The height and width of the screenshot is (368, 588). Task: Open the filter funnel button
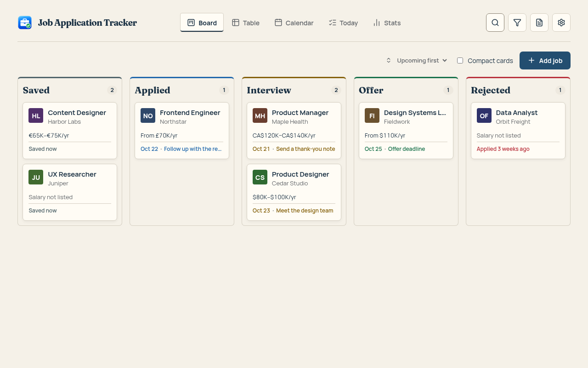(x=517, y=23)
